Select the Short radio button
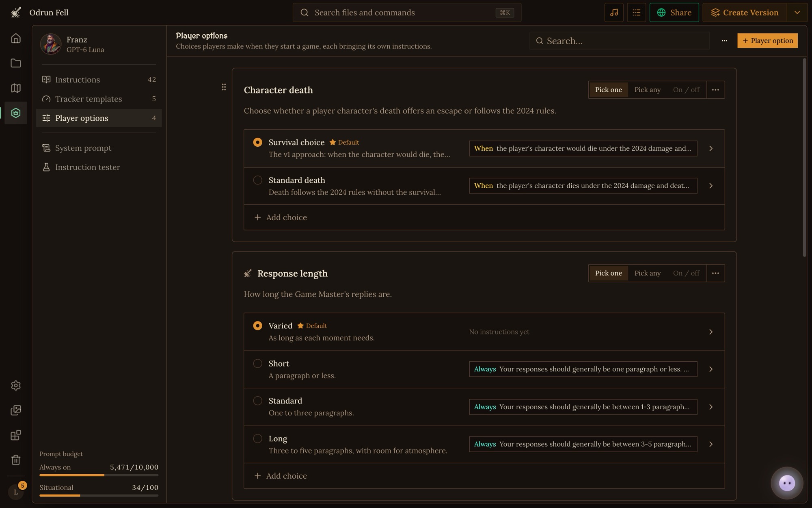Image resolution: width=812 pixels, height=508 pixels. [x=257, y=364]
